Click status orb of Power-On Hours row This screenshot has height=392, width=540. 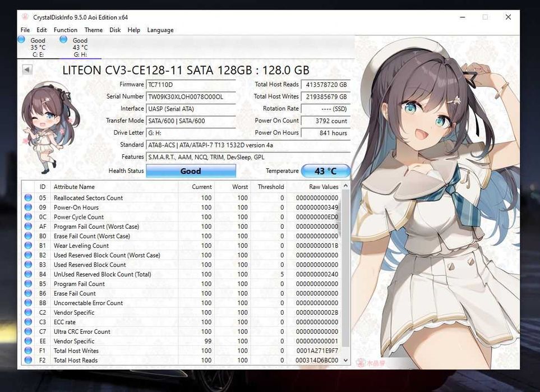point(28,207)
